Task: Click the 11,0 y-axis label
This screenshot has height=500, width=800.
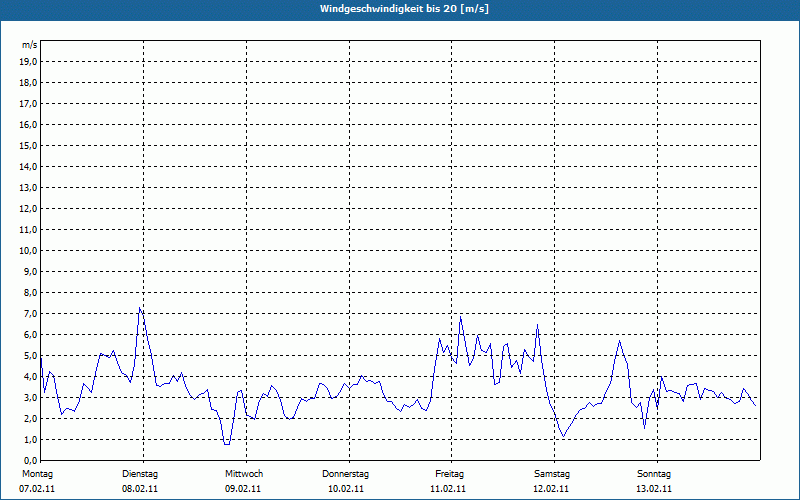Action: [28, 230]
